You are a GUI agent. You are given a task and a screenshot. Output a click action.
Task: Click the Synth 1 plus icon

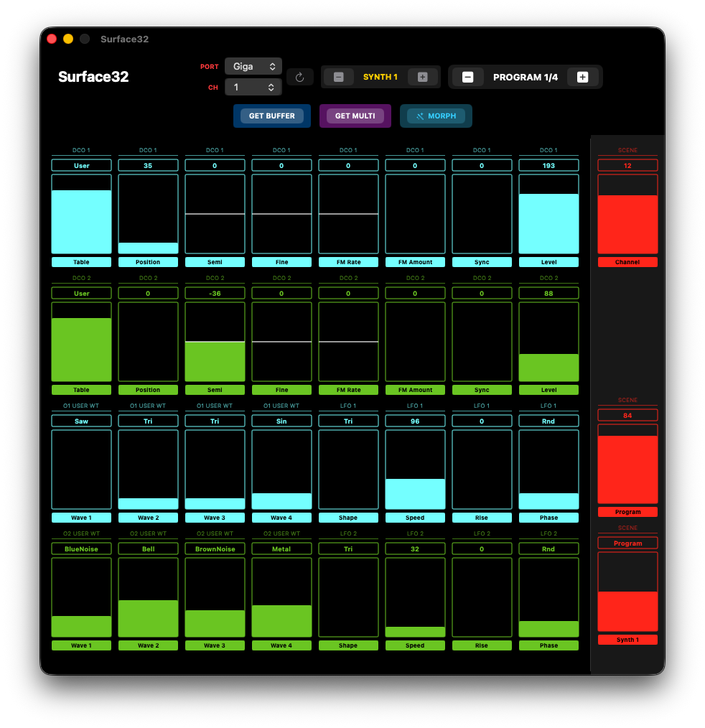pyautogui.click(x=422, y=77)
